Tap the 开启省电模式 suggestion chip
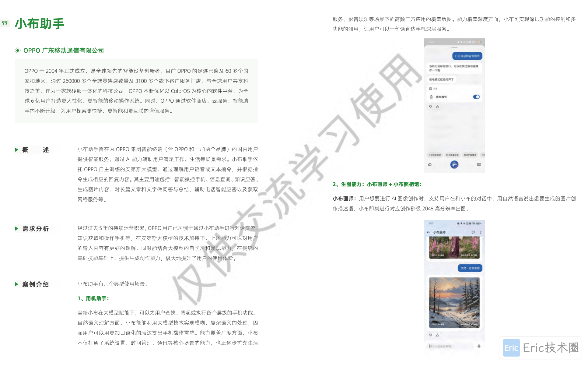 [x=435, y=155]
